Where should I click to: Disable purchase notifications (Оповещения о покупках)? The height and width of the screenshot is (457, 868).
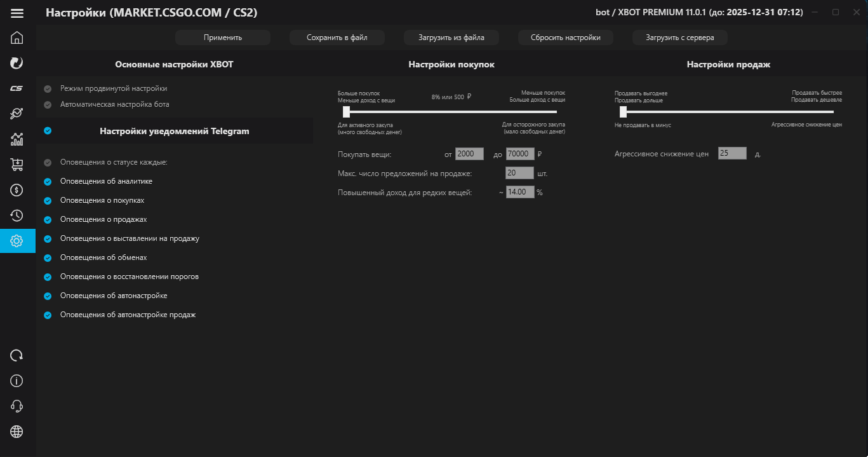tap(48, 201)
